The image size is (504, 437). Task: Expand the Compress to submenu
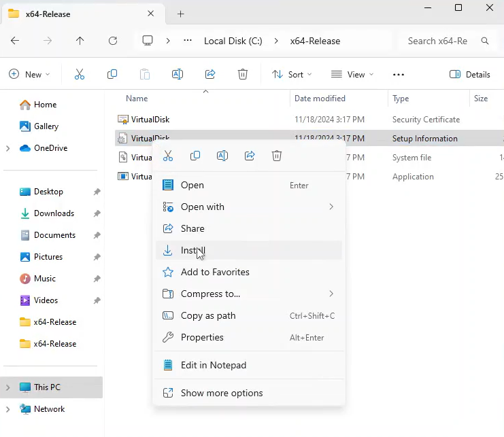coord(331,294)
